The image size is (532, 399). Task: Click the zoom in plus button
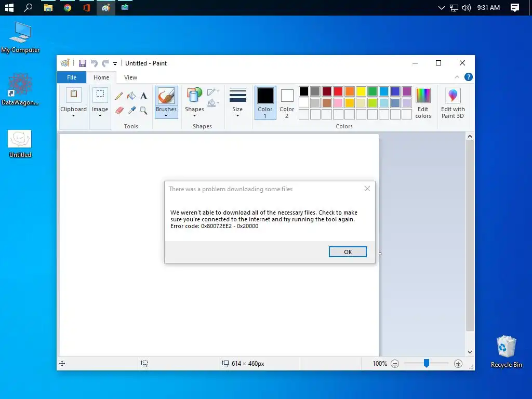coord(458,364)
